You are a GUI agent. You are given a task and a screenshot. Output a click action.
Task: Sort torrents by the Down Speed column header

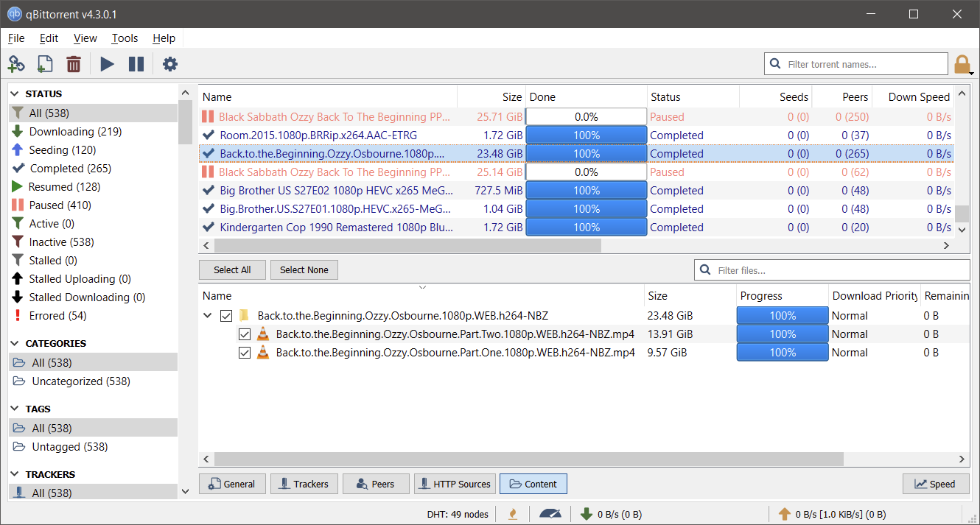point(913,97)
